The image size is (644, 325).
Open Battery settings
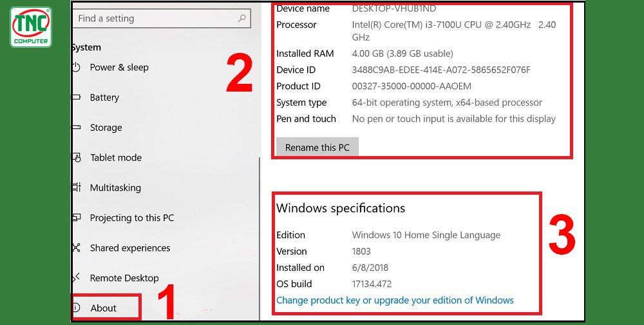coord(104,97)
